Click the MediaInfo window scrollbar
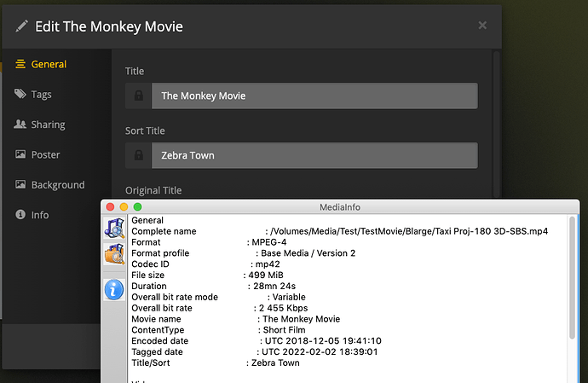Viewport: 588px width, 383px height. 572,278
